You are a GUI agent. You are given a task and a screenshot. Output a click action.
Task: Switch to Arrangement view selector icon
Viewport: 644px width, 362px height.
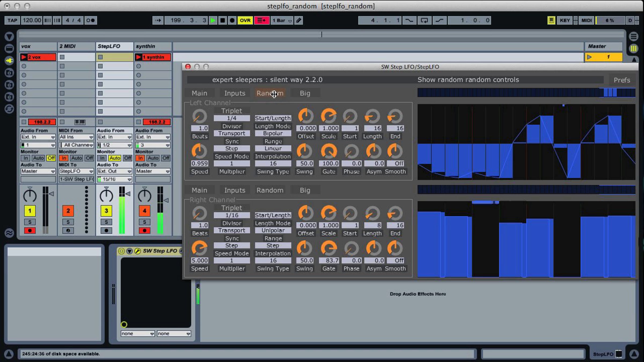(x=634, y=36)
